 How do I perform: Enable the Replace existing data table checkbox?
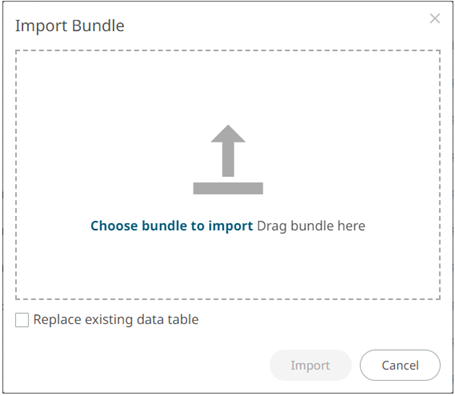click(22, 320)
